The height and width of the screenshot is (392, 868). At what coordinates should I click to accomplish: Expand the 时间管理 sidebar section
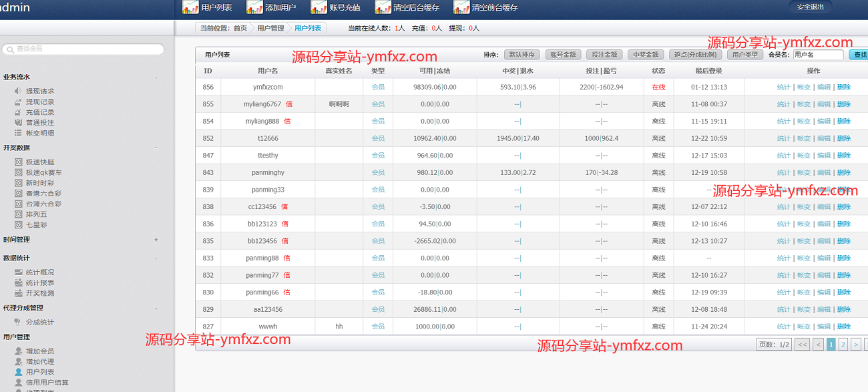[x=156, y=240]
